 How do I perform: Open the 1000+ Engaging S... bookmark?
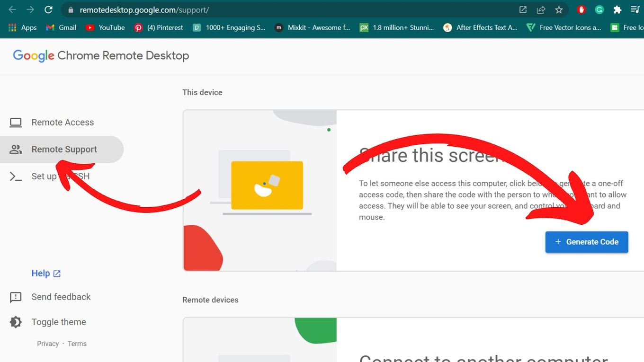tap(229, 27)
